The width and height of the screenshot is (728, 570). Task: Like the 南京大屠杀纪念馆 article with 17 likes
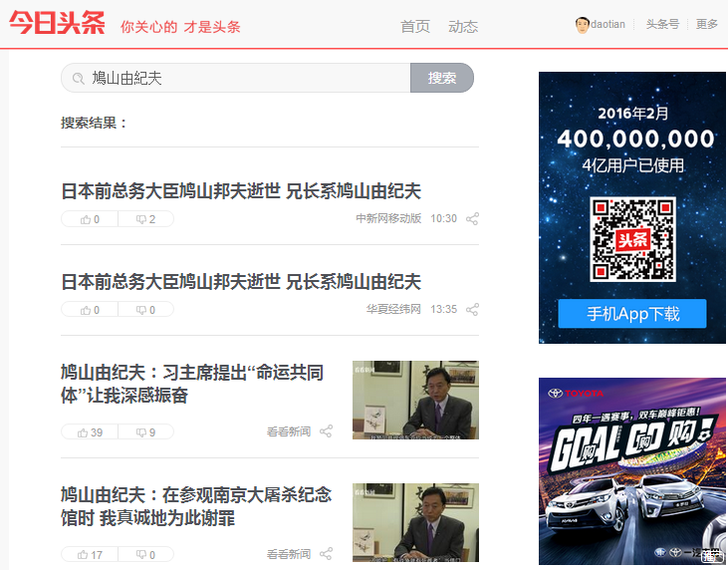[x=90, y=555]
